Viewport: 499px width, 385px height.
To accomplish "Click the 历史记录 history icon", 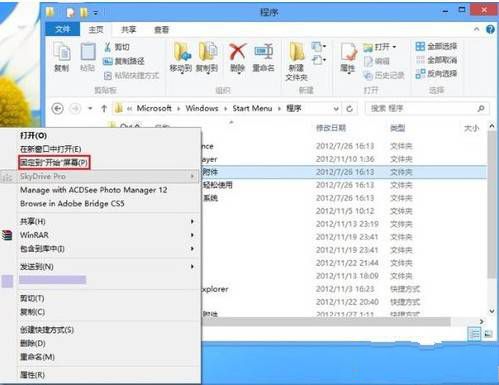I will [368, 76].
